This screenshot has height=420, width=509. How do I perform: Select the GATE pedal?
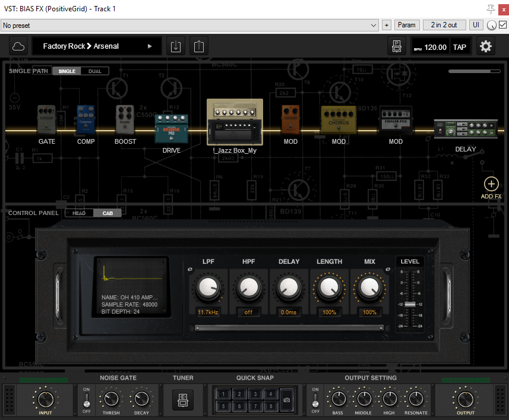pyautogui.click(x=46, y=119)
